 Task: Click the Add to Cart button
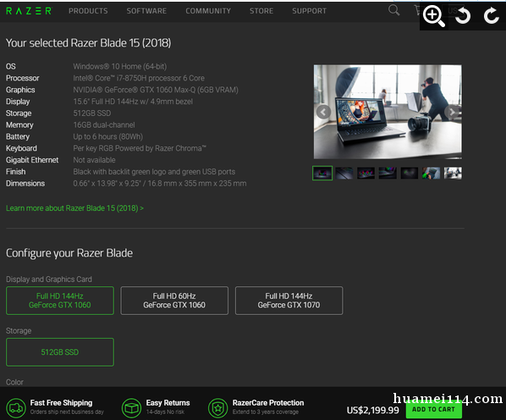point(434,409)
